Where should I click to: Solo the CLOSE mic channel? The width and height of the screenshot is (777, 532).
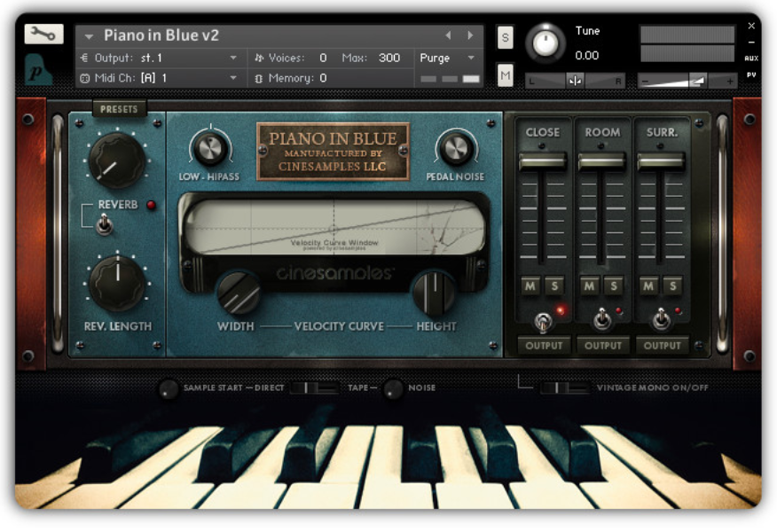(554, 286)
